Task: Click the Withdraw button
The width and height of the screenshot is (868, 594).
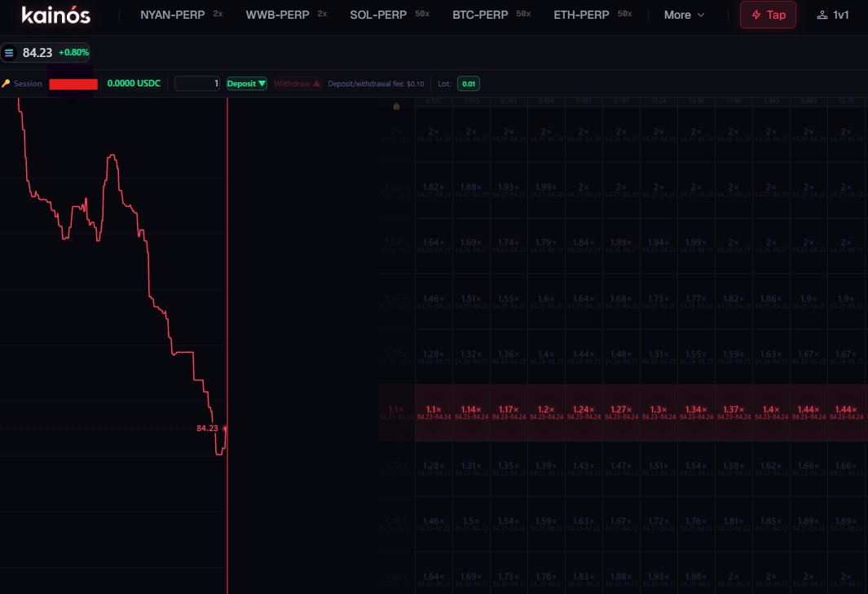Action: pyautogui.click(x=297, y=84)
